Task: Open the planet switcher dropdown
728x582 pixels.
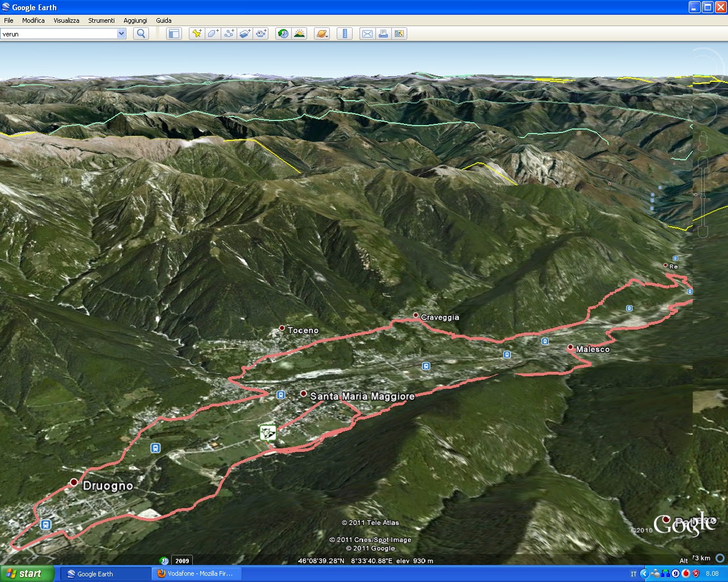Action: click(x=322, y=34)
